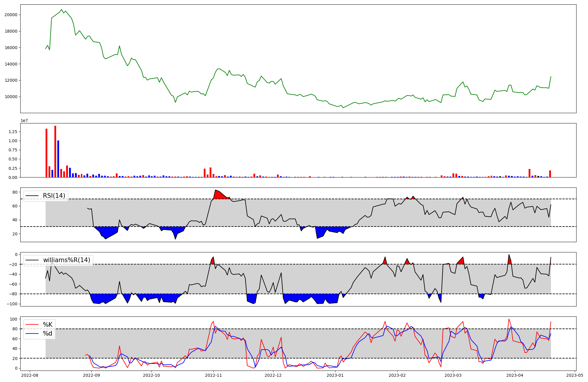
Task: Click the RSI(14) legend label
Action: [x=54, y=196]
